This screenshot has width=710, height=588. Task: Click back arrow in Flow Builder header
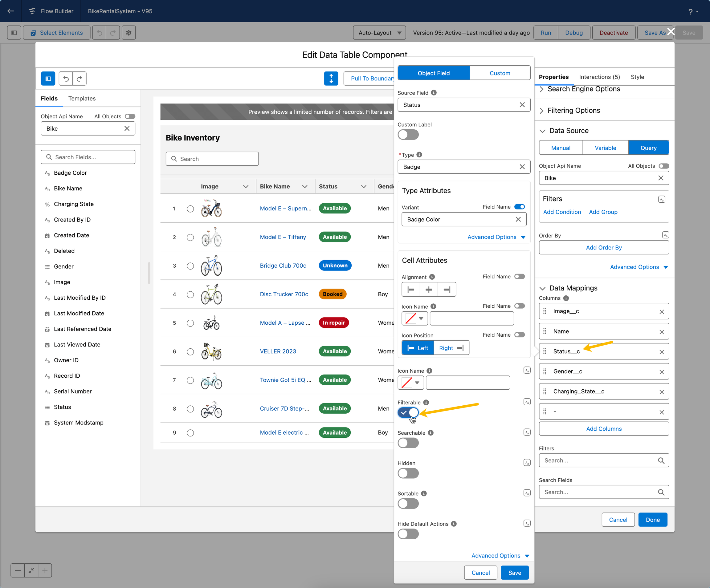[x=11, y=11]
